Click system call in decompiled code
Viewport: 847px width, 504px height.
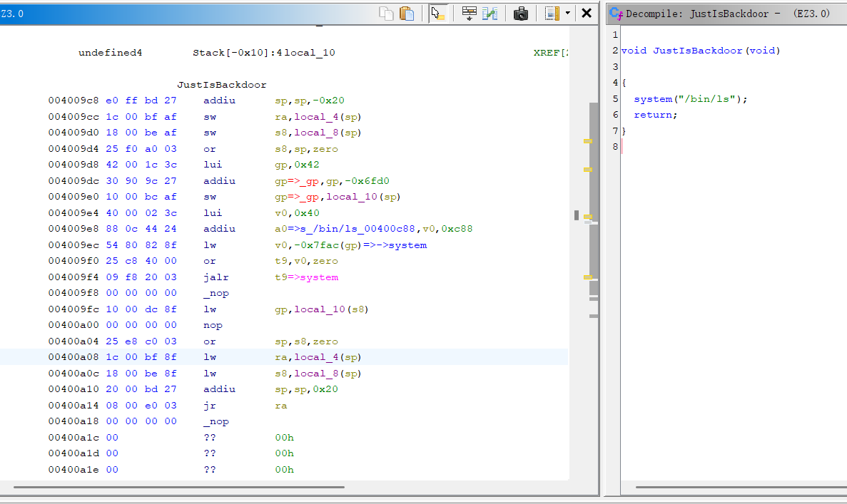[x=653, y=99]
